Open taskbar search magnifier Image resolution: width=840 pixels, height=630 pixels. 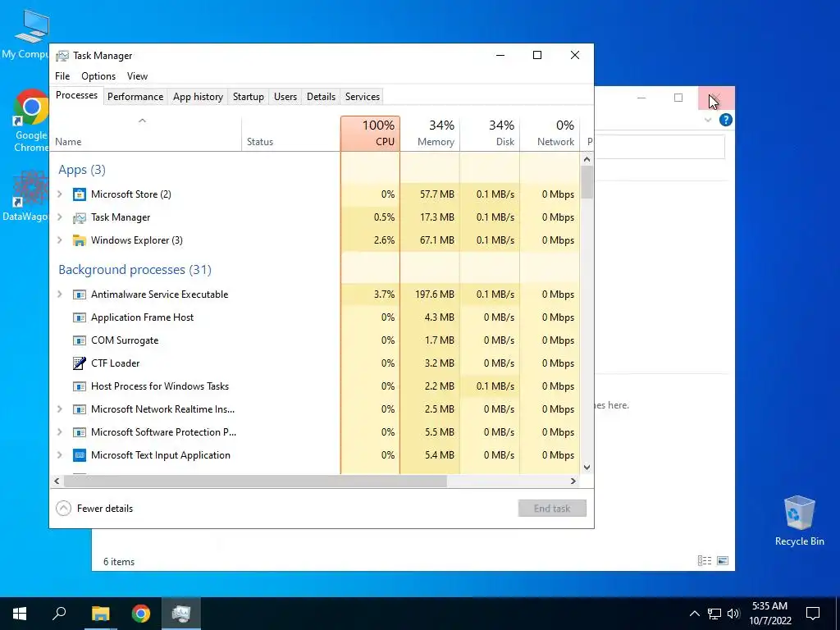coord(59,614)
